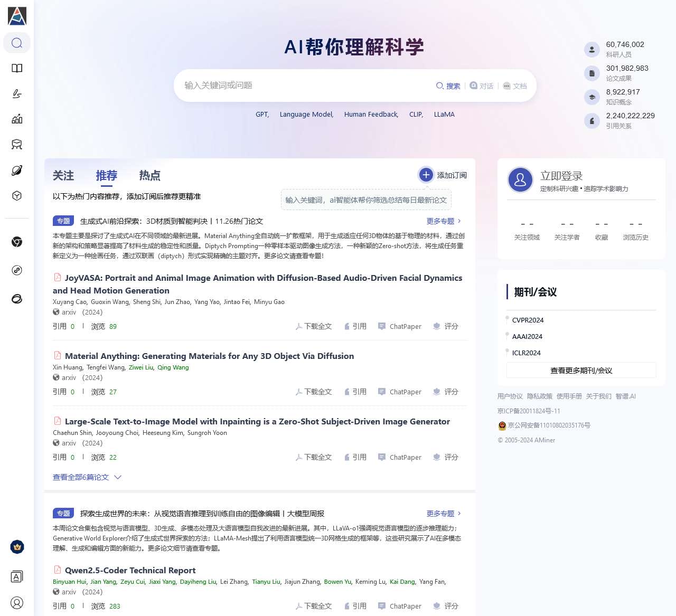Open author Ziwei Liu's profile
The image size is (676, 616).
point(141,367)
